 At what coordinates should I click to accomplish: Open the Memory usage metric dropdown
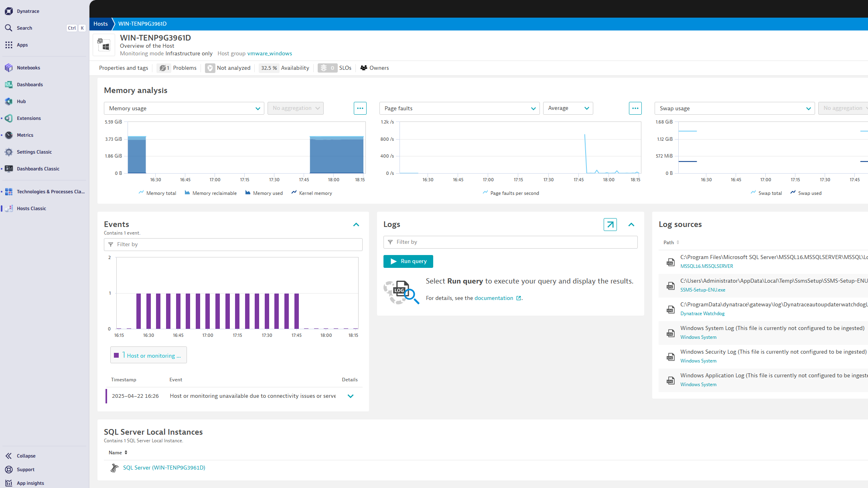pyautogui.click(x=184, y=108)
